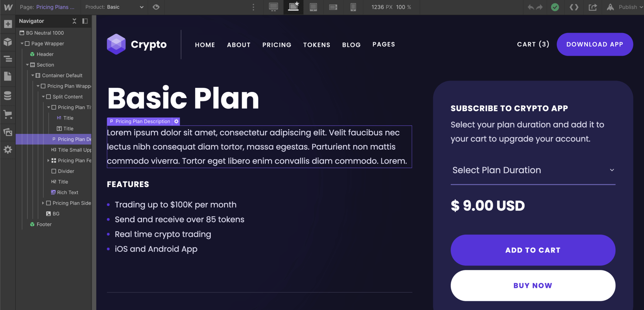The width and height of the screenshot is (644, 310).
Task: Open the code export view
Action: click(x=574, y=7)
